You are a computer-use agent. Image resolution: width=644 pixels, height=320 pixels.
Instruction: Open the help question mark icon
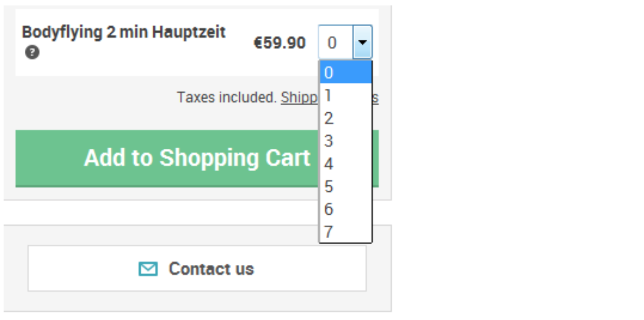[32, 52]
